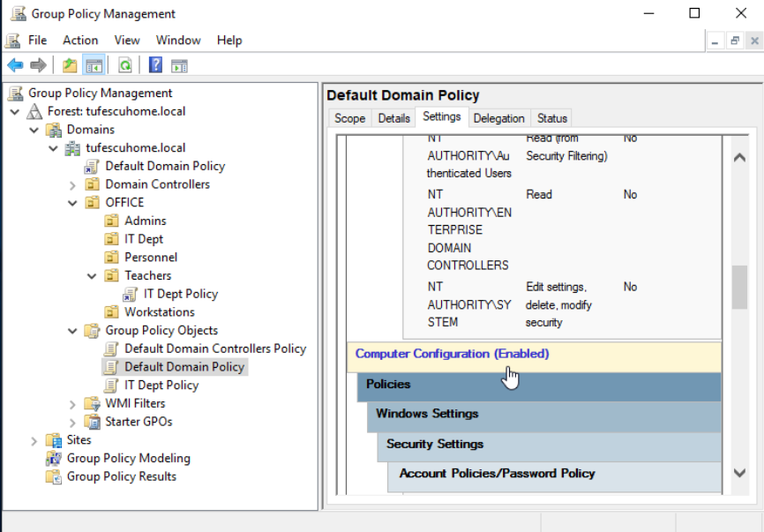
Task: Expand the Sites node
Action: click(x=34, y=441)
